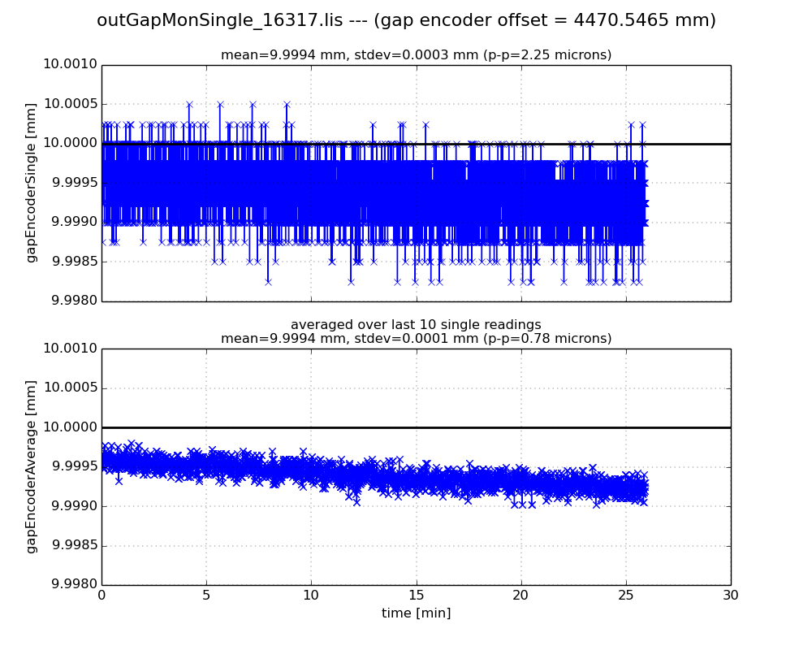Viewport: 812px width, 650px height.
Task: Click the x-axis tick label 15
Action: [x=416, y=596]
